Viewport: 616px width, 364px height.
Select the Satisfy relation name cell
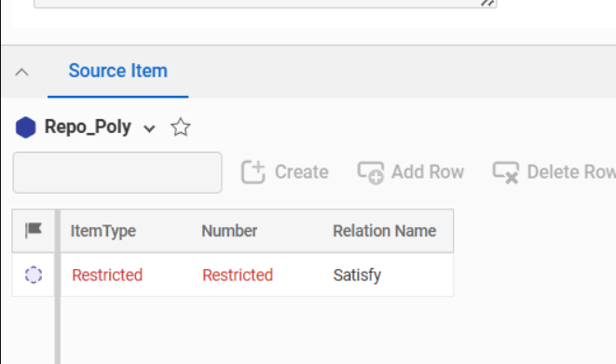[x=357, y=275]
